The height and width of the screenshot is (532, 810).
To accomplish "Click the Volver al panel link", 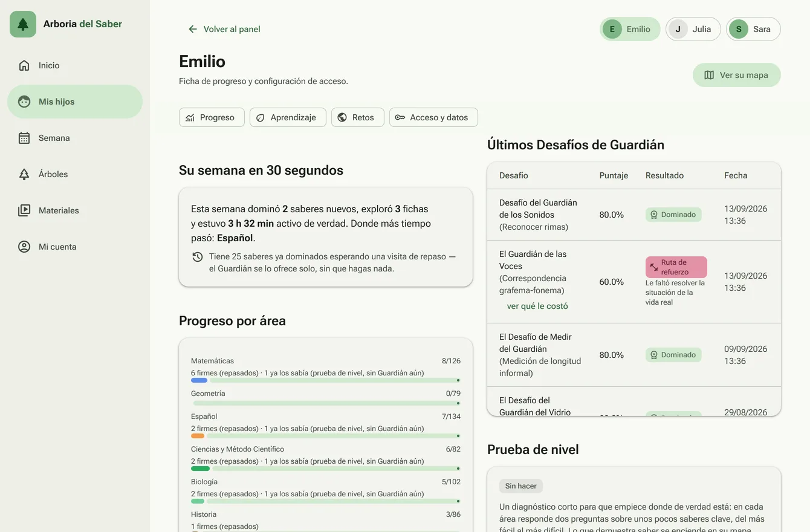I will (224, 29).
